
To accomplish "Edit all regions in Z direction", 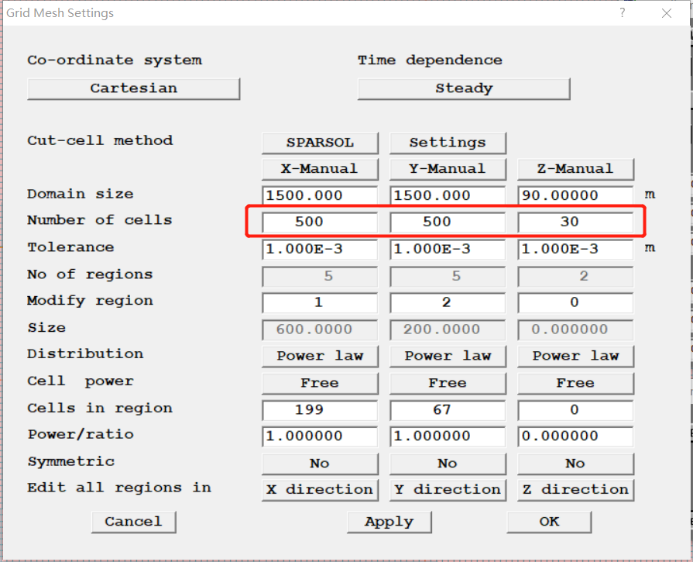I will click(575, 490).
